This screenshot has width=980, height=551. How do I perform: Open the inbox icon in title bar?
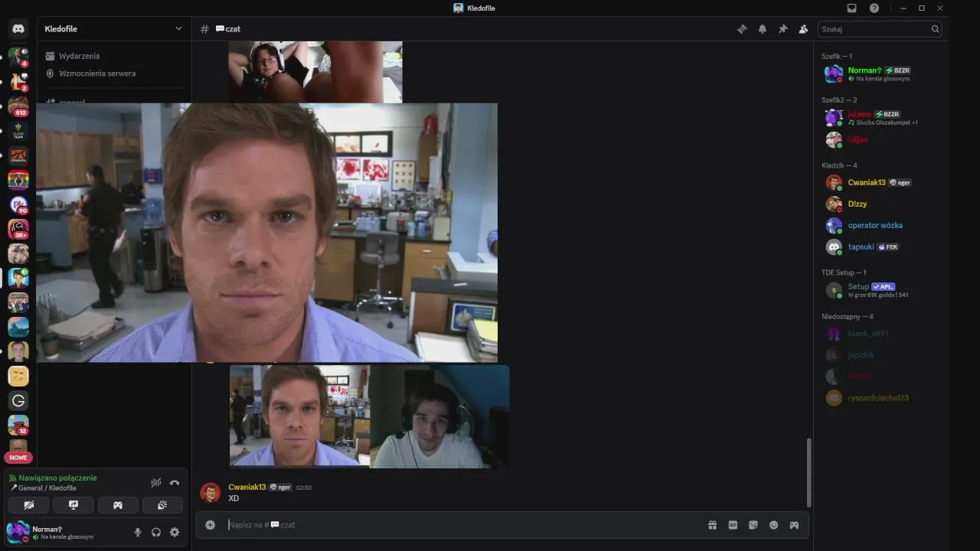(851, 8)
